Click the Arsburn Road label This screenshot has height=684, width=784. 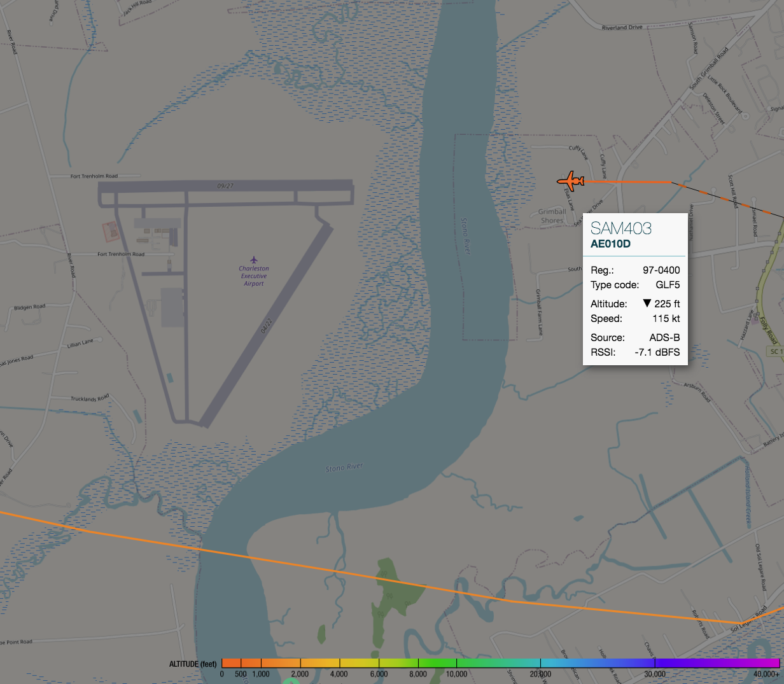[x=697, y=391]
